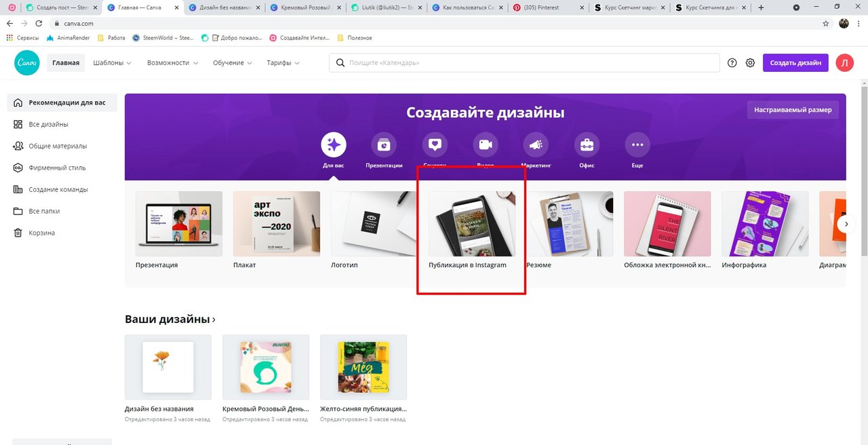Reload the page with the refresh icon
868x445 pixels.
coord(38,23)
